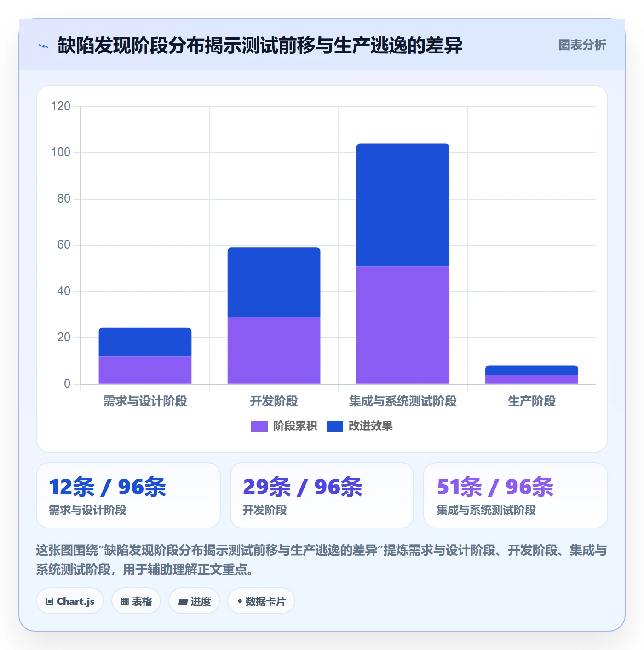Click the purple bar for 生产阶段
Image resolution: width=644 pixels, height=650 pixels.
click(x=532, y=379)
